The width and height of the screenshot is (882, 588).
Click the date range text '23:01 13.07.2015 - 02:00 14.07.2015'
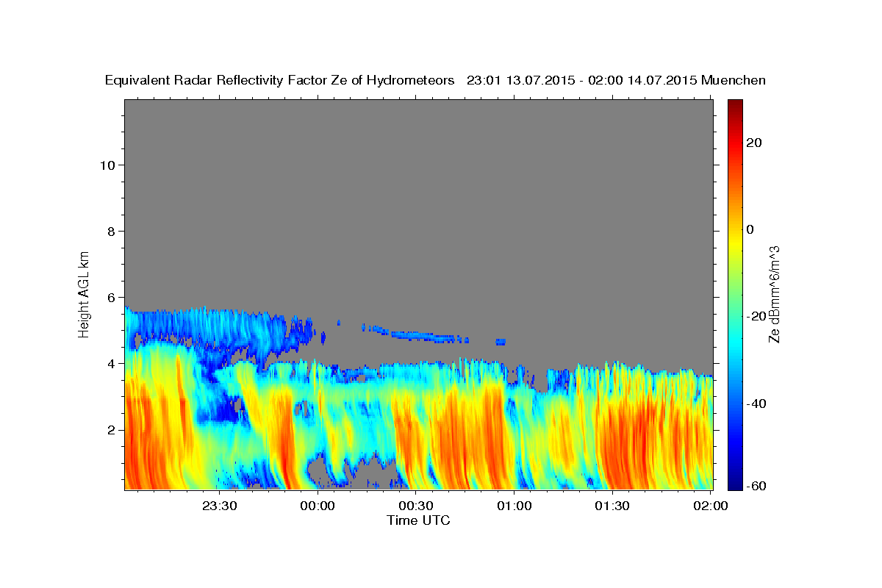pos(581,80)
